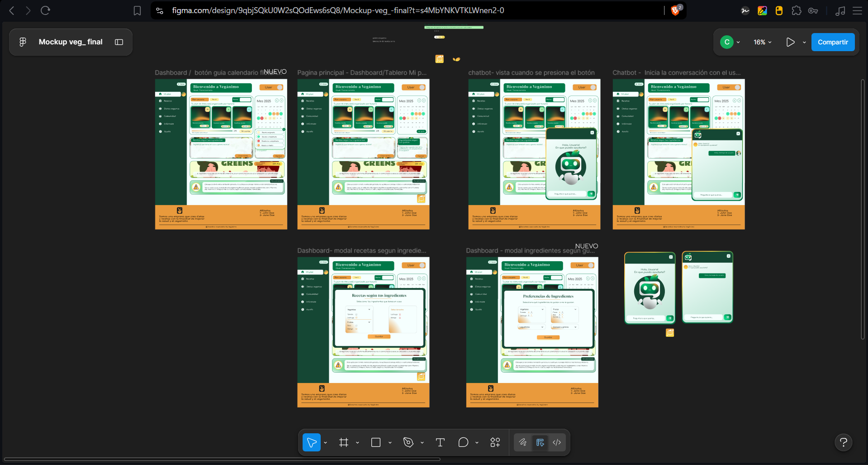
Task: Select the Comment tool
Action: [x=463, y=442]
